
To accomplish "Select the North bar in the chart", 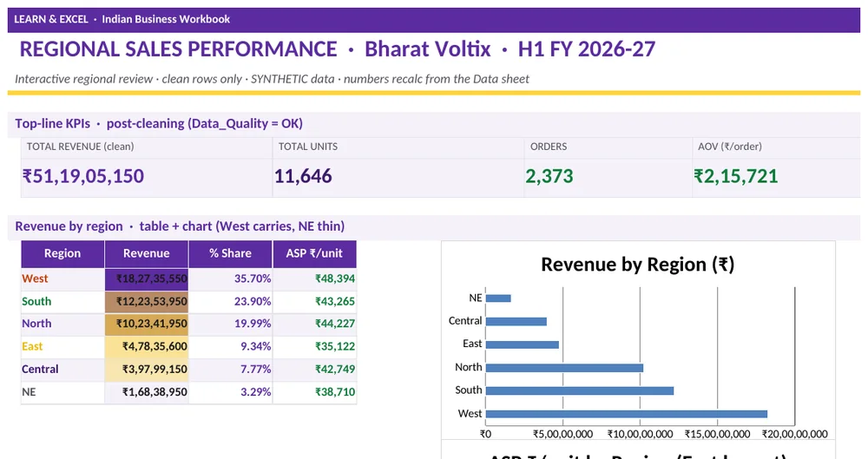I will pyautogui.click(x=565, y=368).
